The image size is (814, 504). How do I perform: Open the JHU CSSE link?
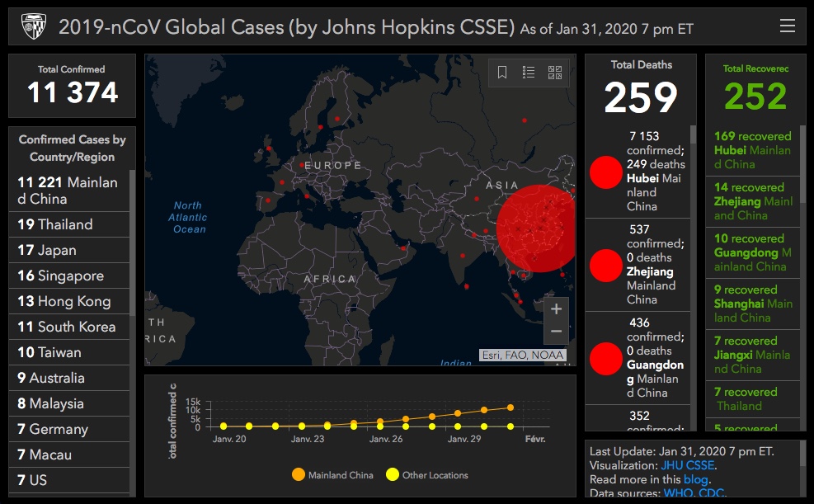687,465
